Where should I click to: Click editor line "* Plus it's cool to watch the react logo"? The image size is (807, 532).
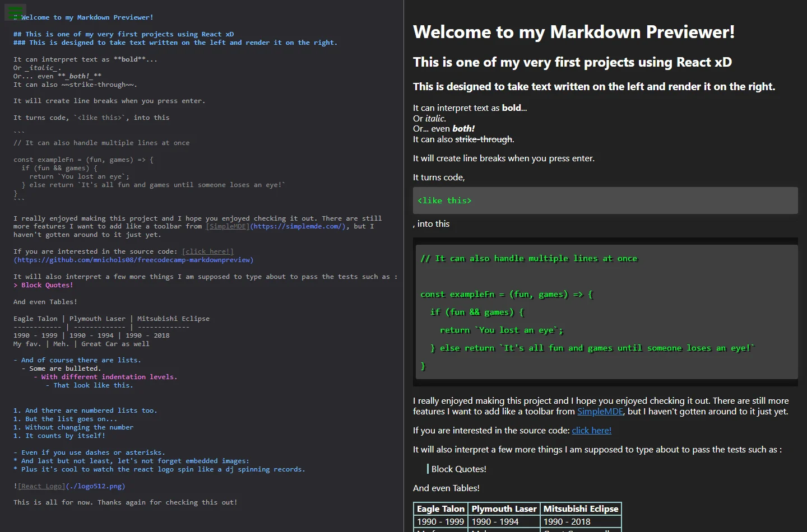click(159, 470)
